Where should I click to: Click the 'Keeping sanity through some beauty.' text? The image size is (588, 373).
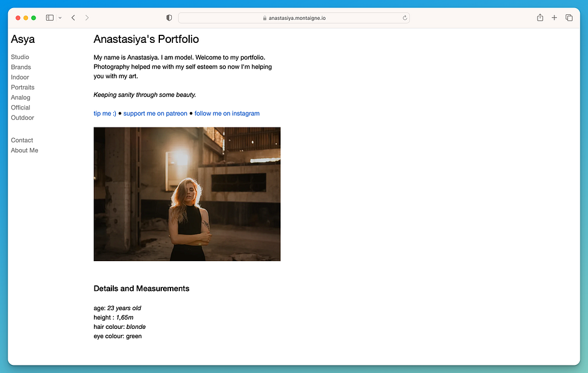click(145, 94)
